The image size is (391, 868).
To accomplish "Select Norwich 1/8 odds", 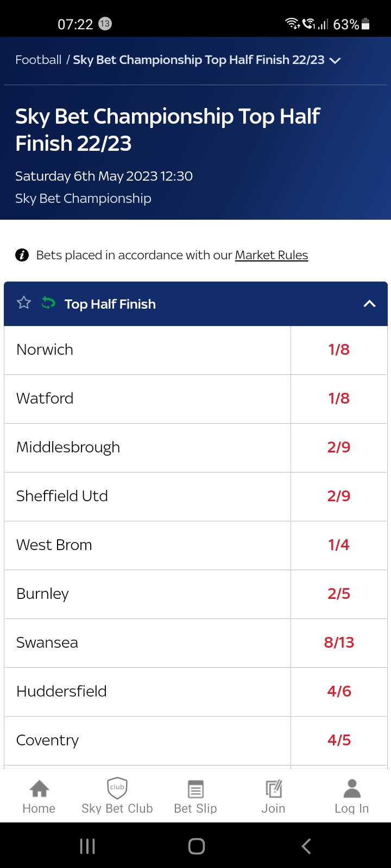I will tap(339, 350).
